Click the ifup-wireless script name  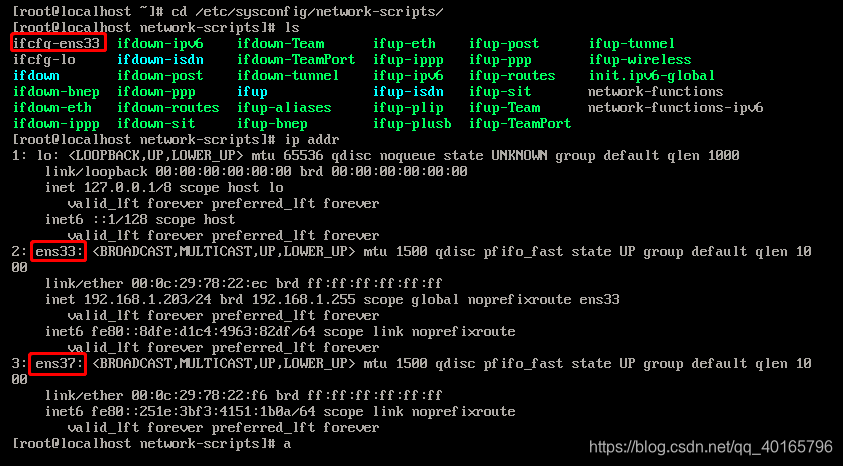tap(639, 60)
